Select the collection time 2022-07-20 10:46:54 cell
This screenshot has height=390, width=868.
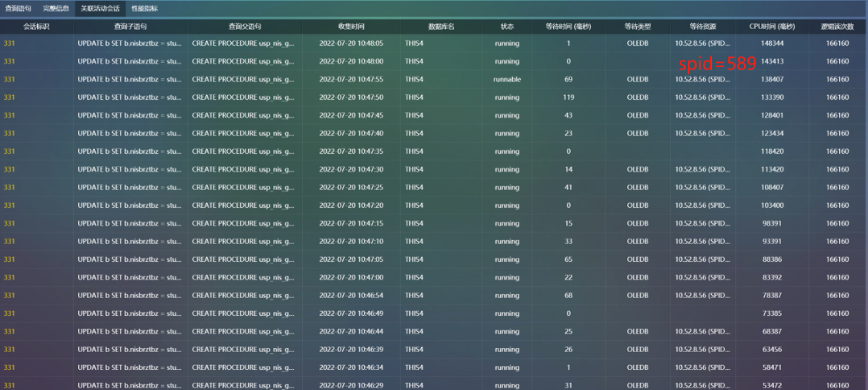(x=351, y=295)
